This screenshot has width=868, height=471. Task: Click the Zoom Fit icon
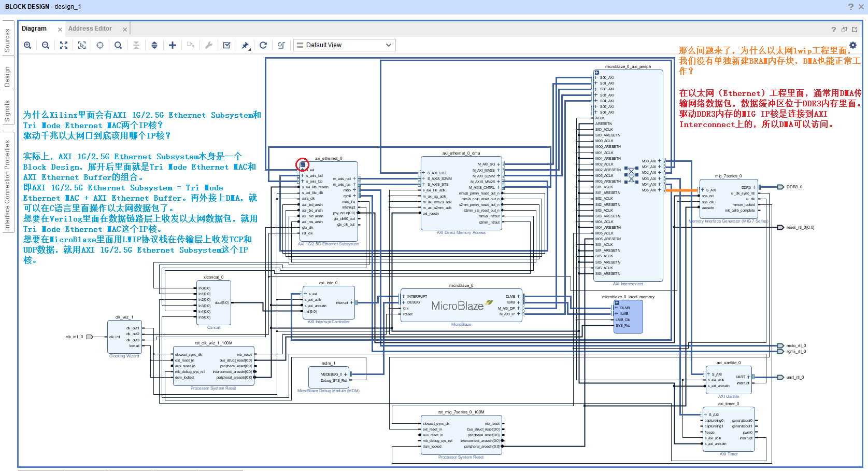[x=64, y=45]
